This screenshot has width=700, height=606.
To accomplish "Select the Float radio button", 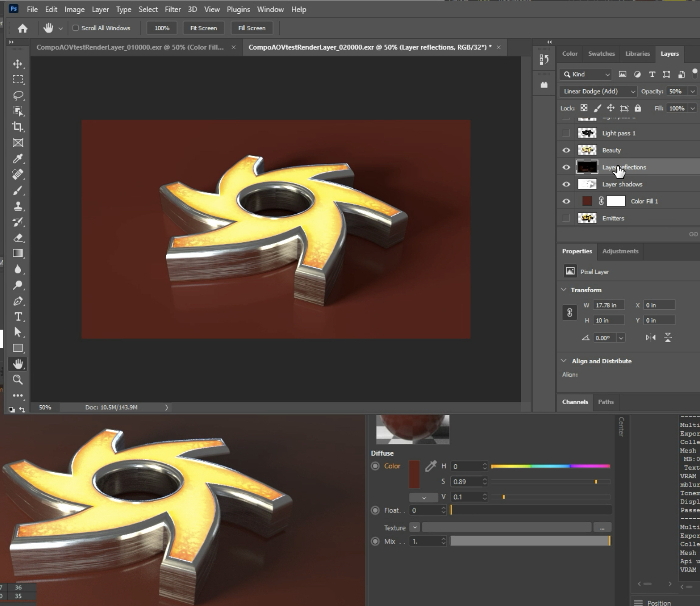I will point(375,510).
